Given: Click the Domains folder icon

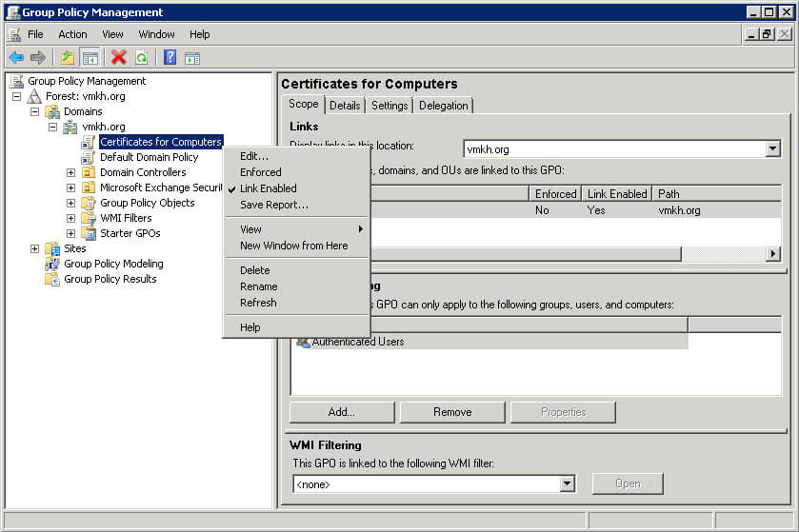Looking at the screenshot, I should tap(52, 111).
